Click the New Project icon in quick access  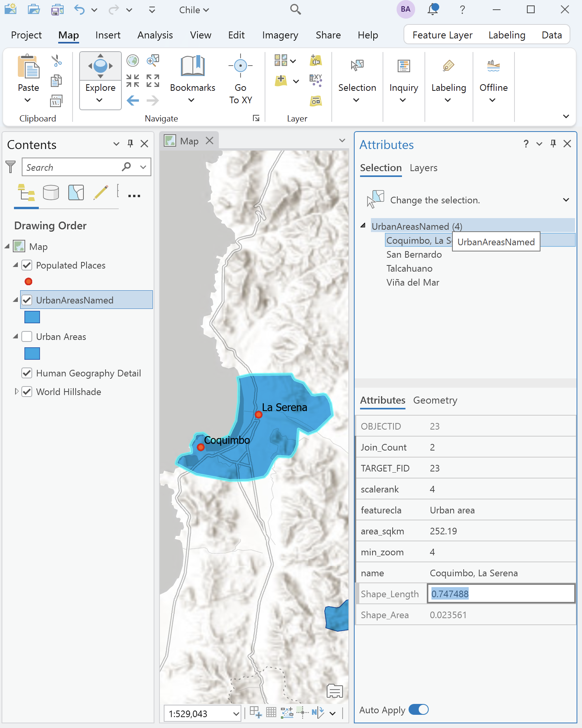click(10, 9)
